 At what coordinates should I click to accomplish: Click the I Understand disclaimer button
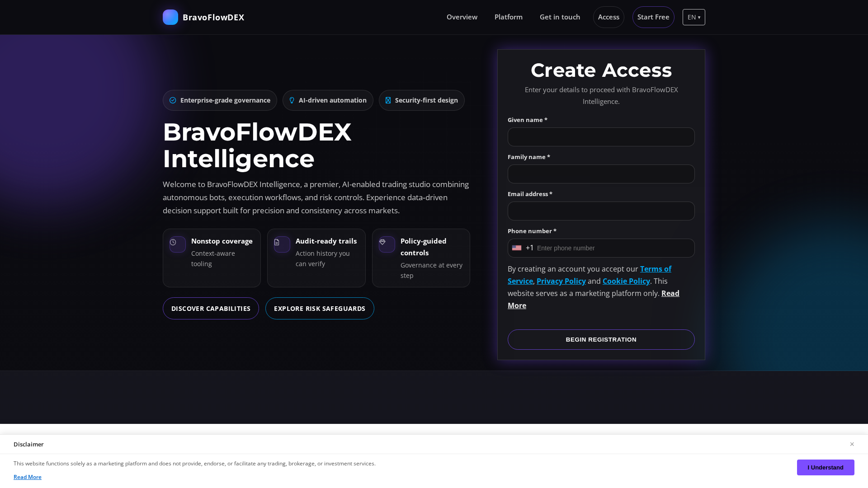(x=826, y=468)
